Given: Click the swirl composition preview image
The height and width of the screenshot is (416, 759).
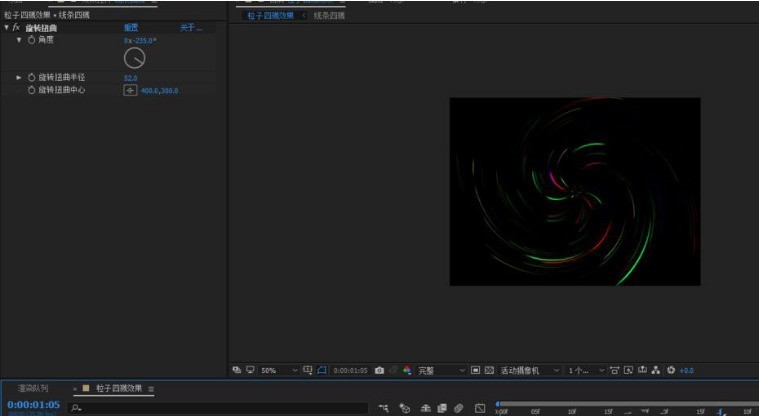Looking at the screenshot, I should tap(575, 192).
